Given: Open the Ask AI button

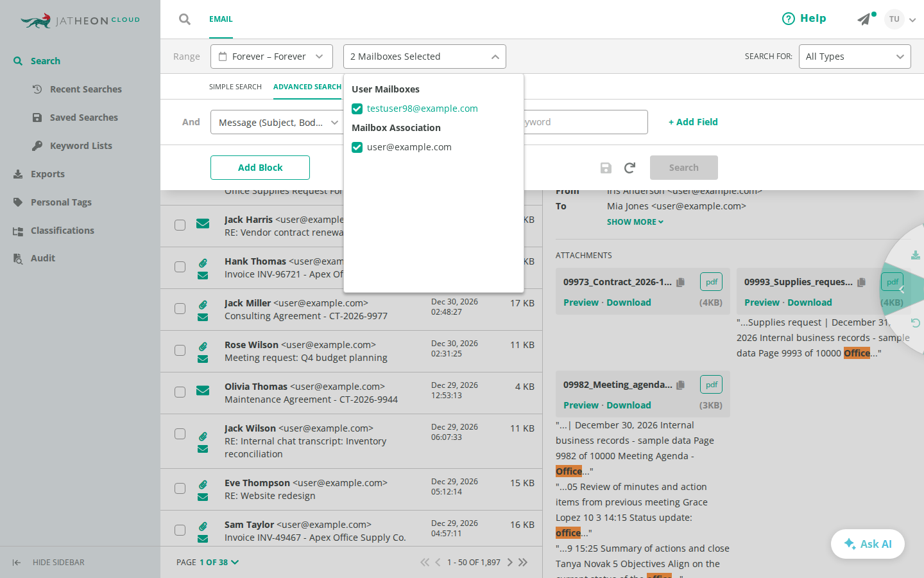Looking at the screenshot, I should tap(868, 544).
